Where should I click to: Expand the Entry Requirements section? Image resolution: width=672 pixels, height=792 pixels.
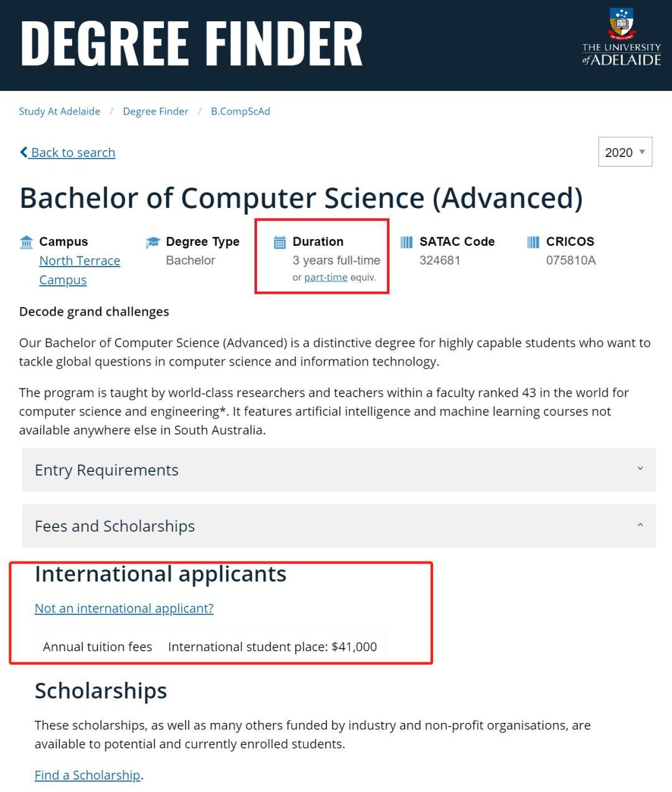tap(339, 469)
